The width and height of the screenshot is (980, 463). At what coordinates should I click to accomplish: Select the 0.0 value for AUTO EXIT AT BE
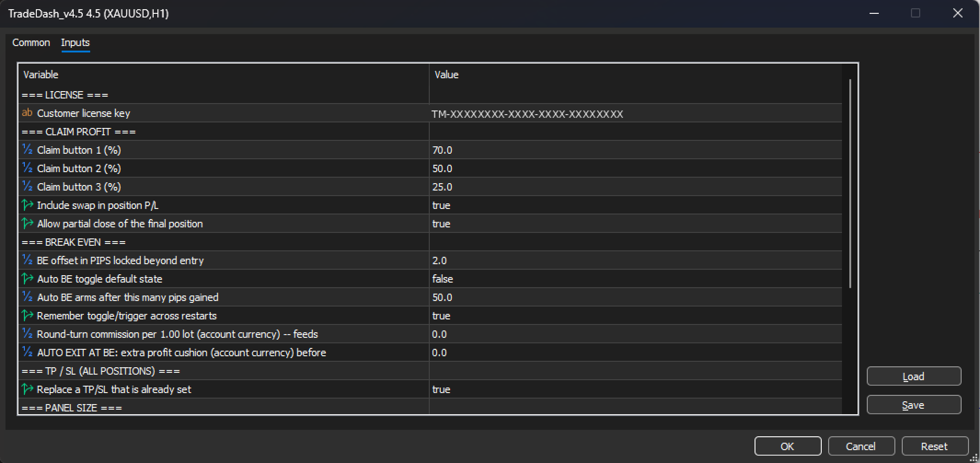[635, 353]
